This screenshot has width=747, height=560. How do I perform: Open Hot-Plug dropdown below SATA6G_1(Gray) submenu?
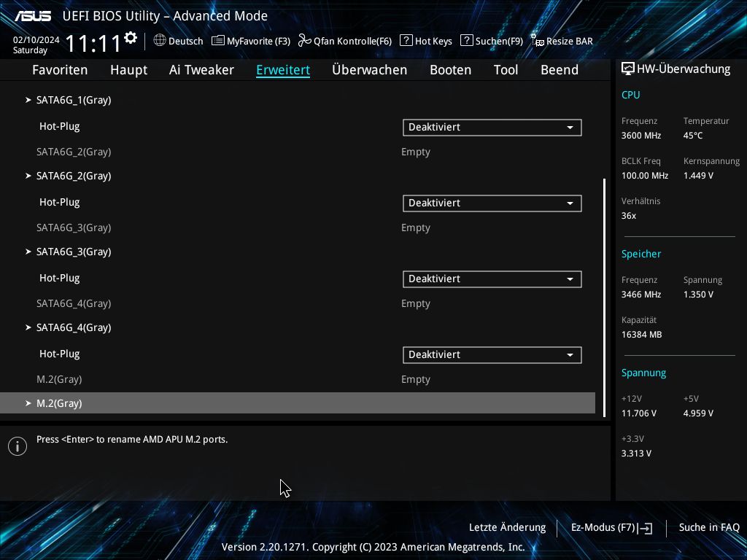pyautogui.click(x=492, y=127)
